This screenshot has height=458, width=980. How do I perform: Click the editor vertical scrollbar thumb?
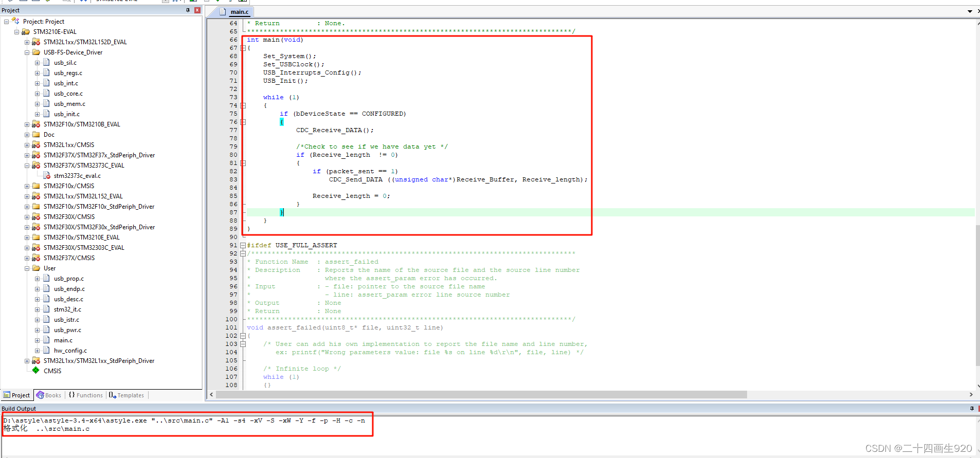pos(977,296)
